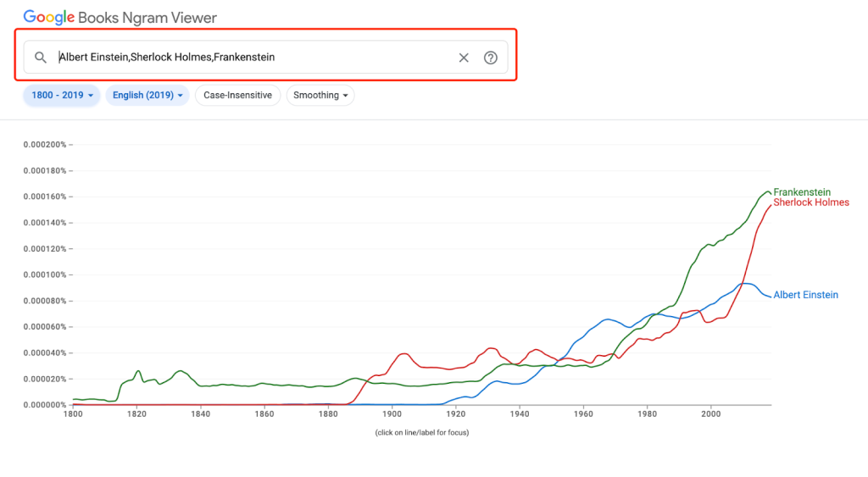Toggle the Case-Insensitive option
868x477 pixels.
click(237, 95)
